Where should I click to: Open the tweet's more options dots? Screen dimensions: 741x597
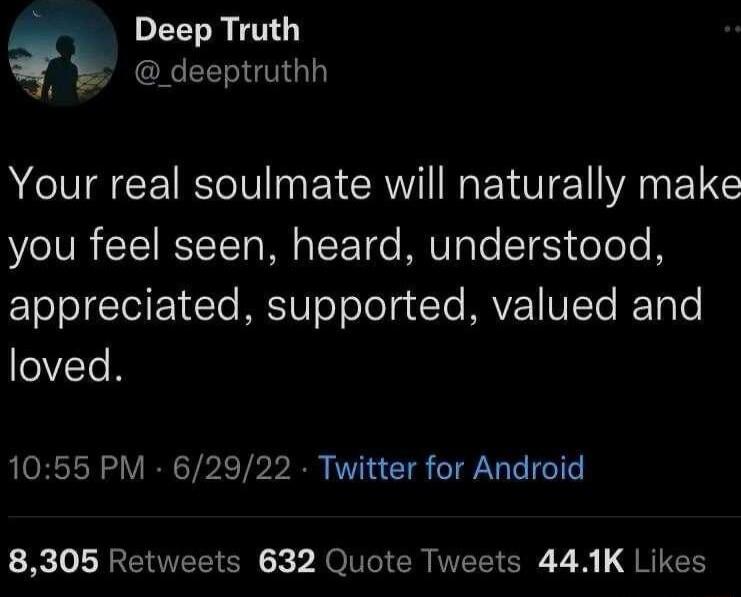pyautogui.click(x=731, y=31)
